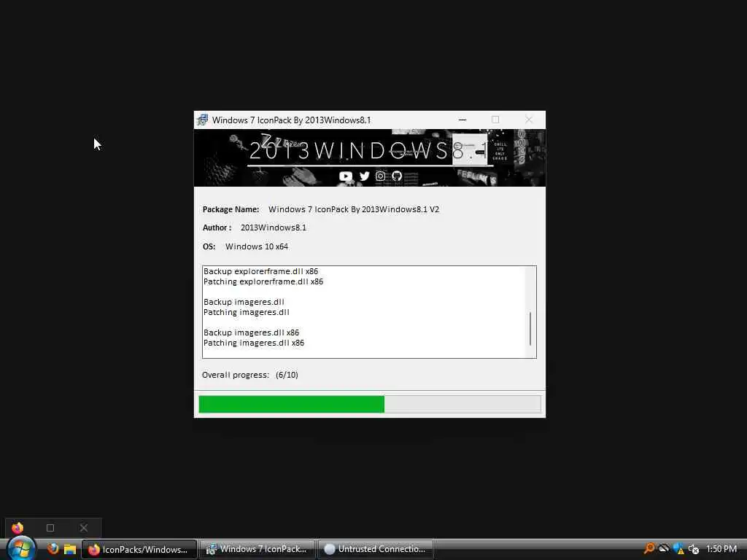Click the package name value text
The image size is (747, 560).
354,209
